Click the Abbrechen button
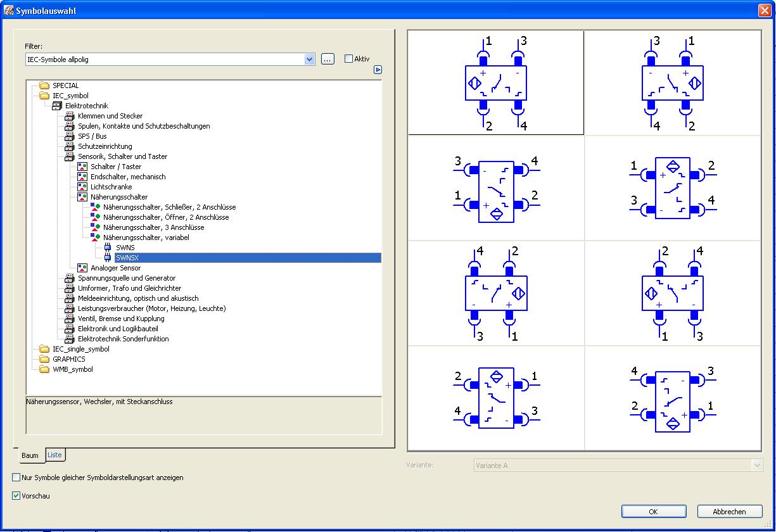Image resolution: width=776 pixels, height=532 pixels. 729,512
